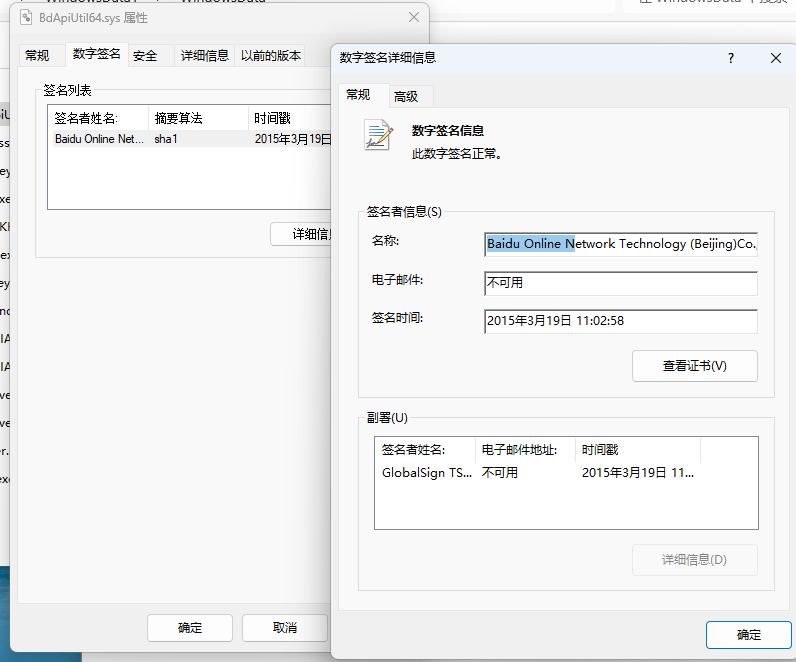Click the disabled 详细信息(D) button
This screenshot has width=796, height=662.
pyautogui.click(x=694, y=560)
